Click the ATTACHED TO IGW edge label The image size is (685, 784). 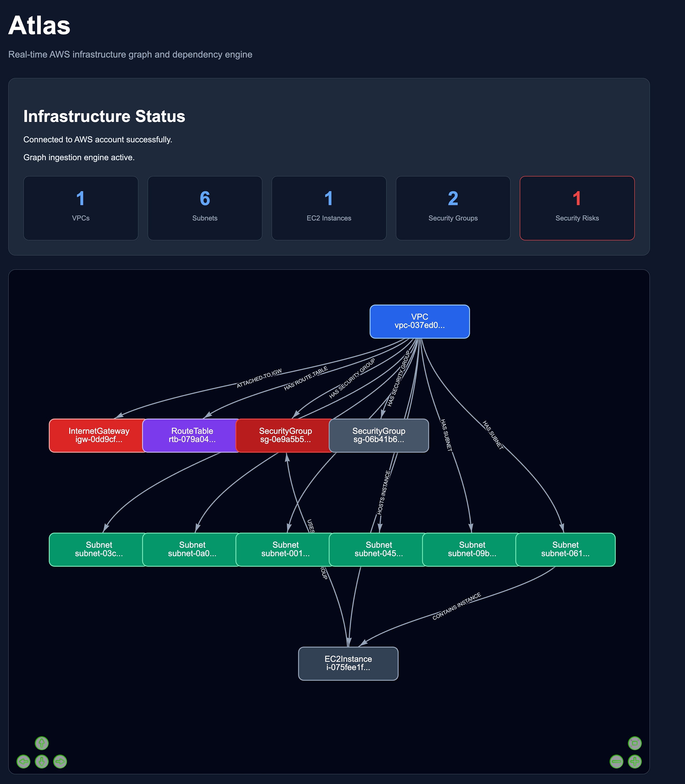[x=259, y=378]
